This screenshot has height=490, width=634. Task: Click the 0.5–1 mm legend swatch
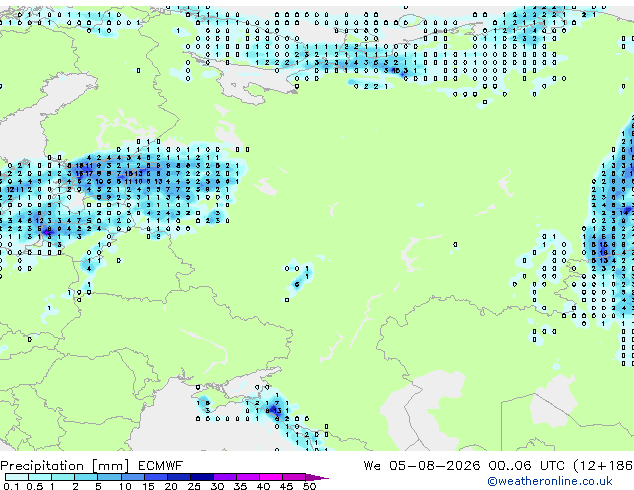click(x=40, y=477)
